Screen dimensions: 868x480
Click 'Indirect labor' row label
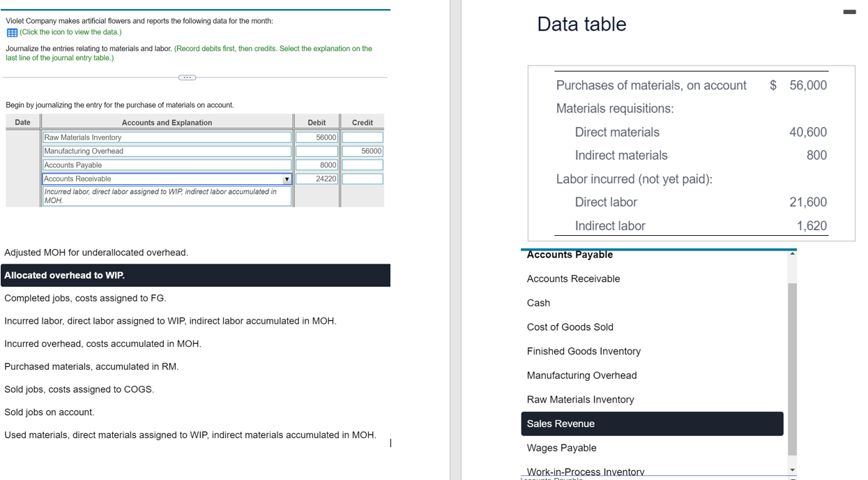click(x=610, y=226)
